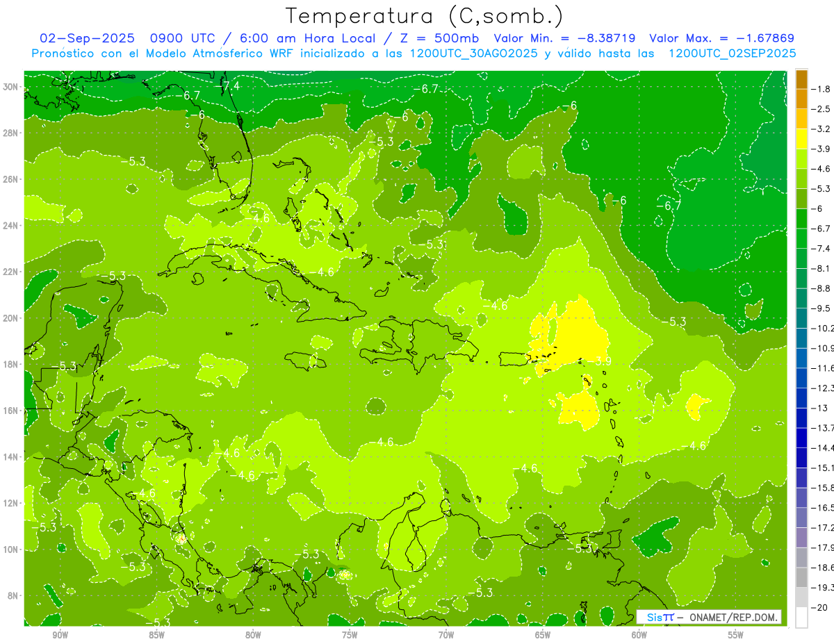This screenshot has width=834, height=644.
Task: Click the 70W longitude axis label
Action: tap(446, 635)
